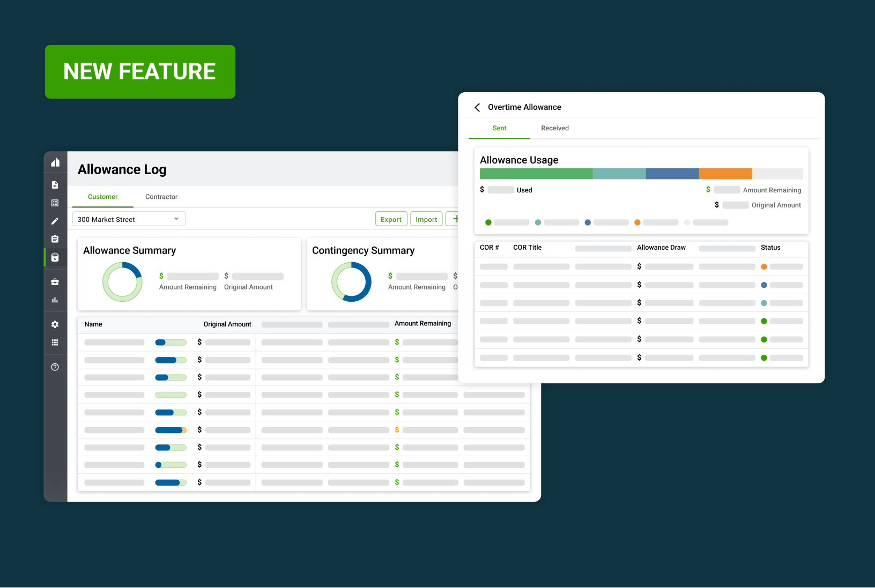Select the Received tab
Viewport: 875px width, 588px height.
click(x=555, y=128)
